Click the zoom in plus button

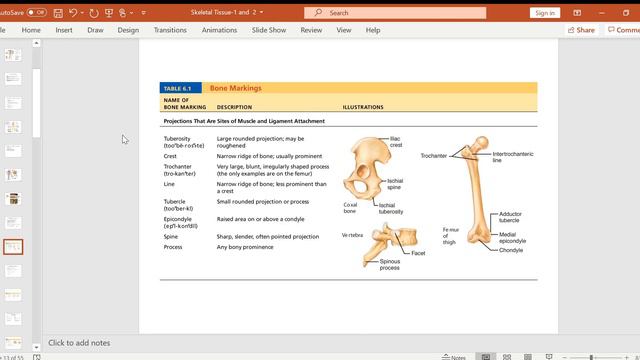627,358
